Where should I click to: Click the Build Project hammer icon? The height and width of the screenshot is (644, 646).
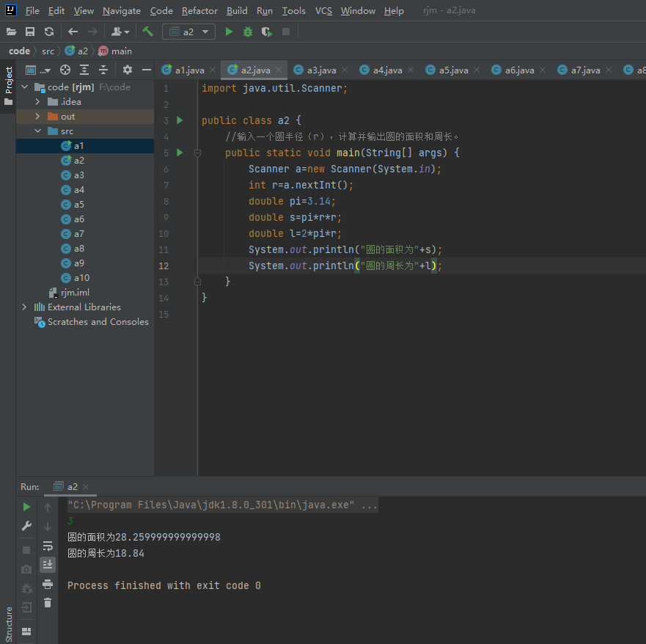(x=148, y=32)
